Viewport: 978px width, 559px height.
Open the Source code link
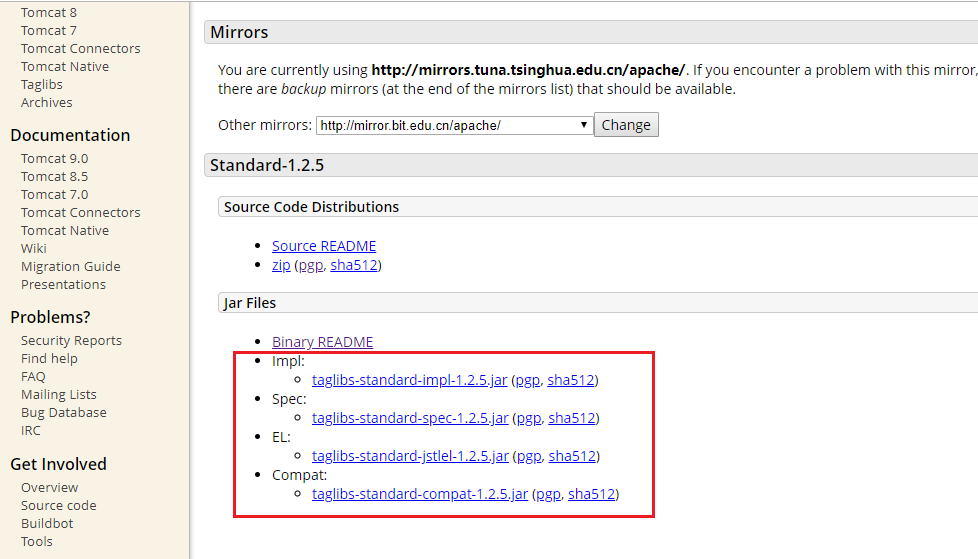point(59,506)
